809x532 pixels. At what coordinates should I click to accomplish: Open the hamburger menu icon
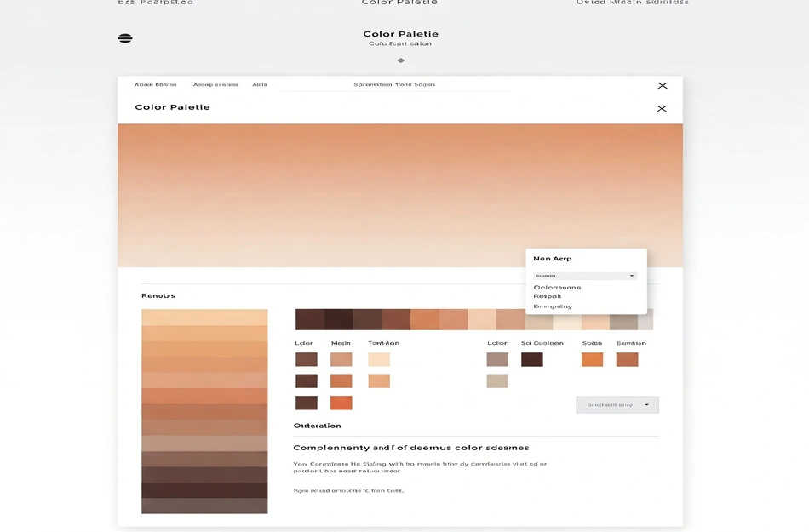125,38
